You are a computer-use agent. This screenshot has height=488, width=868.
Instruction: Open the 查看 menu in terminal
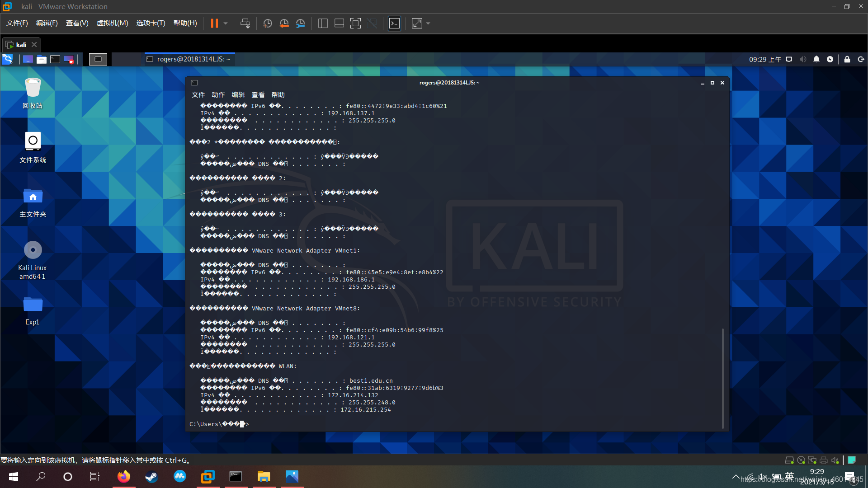(x=258, y=95)
